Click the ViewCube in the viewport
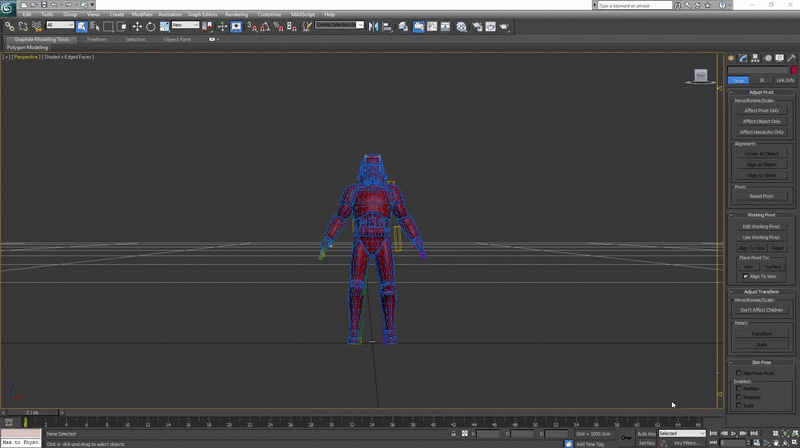Viewport: 800px width, 448px height. coord(700,75)
